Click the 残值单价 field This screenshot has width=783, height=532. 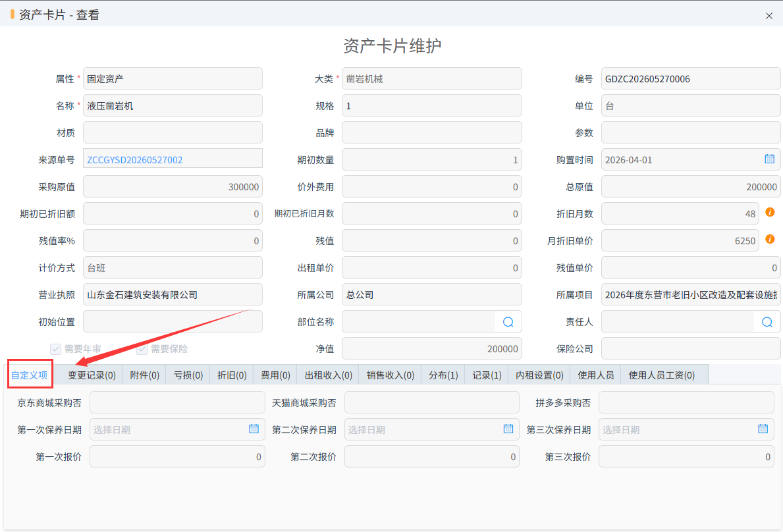click(x=691, y=267)
